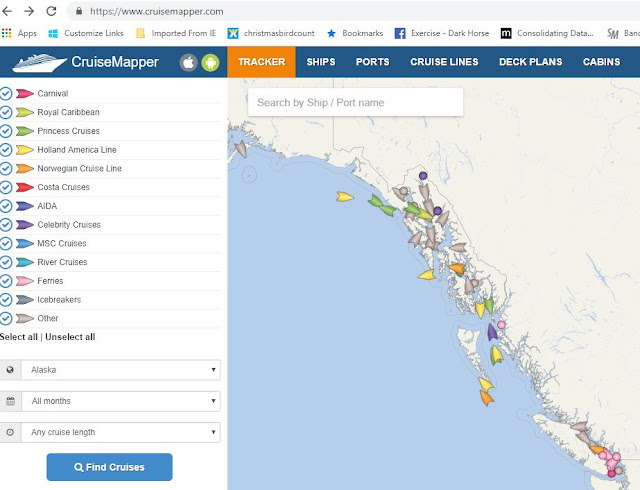Open the Apps bookmarks grid icon

point(7,33)
